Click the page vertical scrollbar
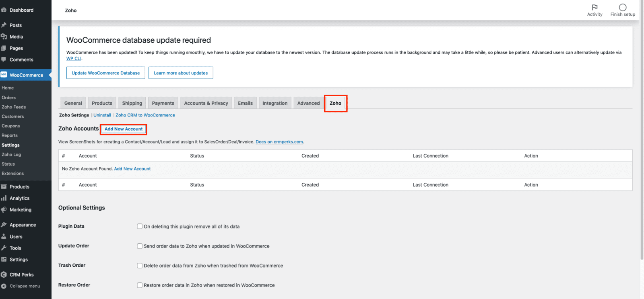Screen dimensions: 644x299 (x=642, y=130)
